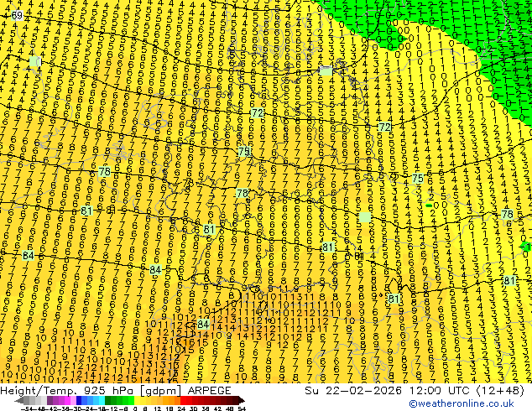Viewport: 532px width, 411px height.
Task: Open the weatheronline.co.uk copyright link
Action: tap(461, 403)
